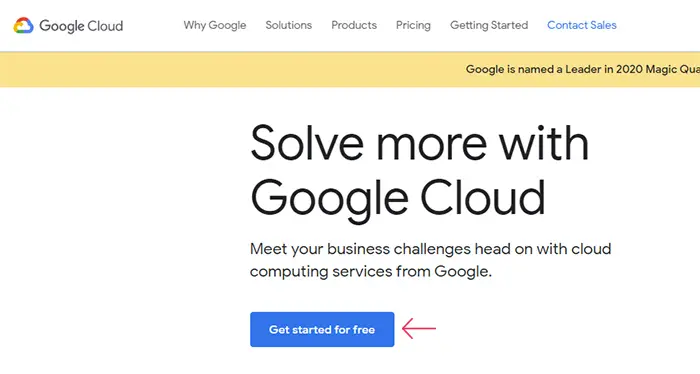Click the "Meet your business challenges" paragraph line
The height and width of the screenshot is (374, 700).
(430, 249)
